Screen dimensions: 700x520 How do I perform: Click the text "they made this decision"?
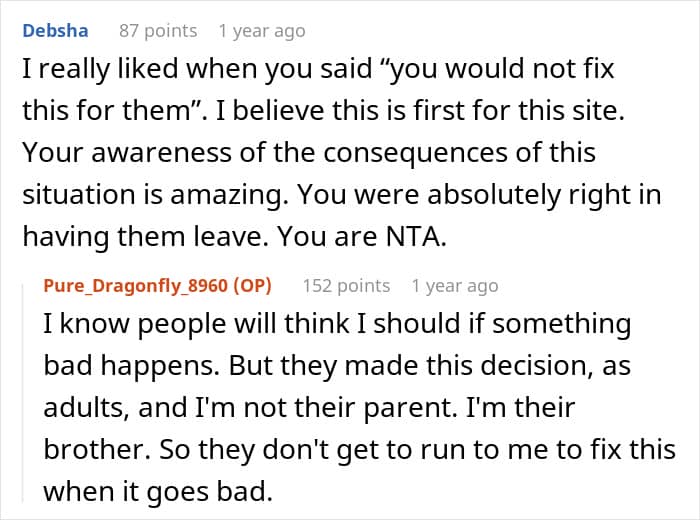(x=400, y=367)
